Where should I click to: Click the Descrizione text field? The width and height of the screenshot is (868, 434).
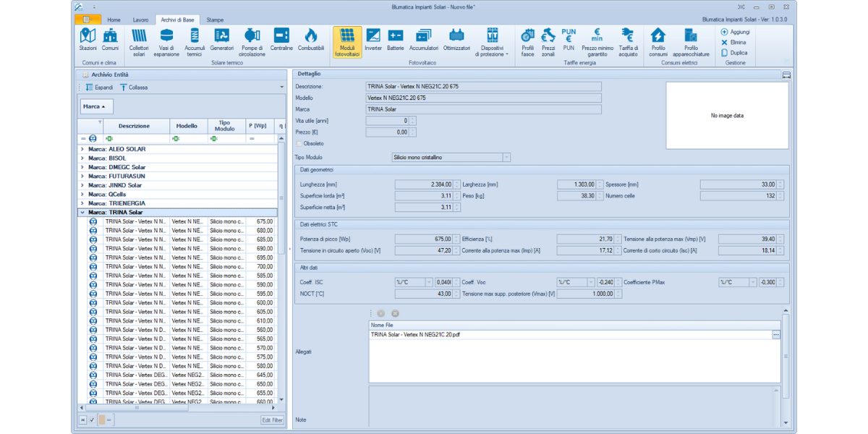pyautogui.click(x=484, y=86)
